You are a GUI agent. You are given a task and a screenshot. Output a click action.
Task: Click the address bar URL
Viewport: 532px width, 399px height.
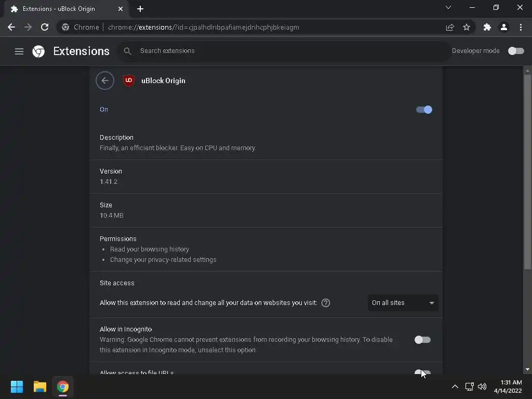(204, 27)
